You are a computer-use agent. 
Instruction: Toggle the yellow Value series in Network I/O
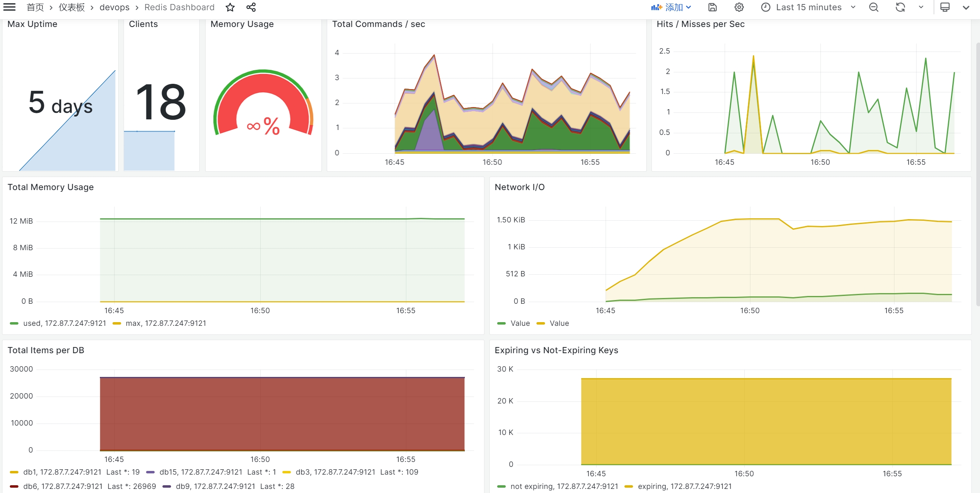coord(559,323)
